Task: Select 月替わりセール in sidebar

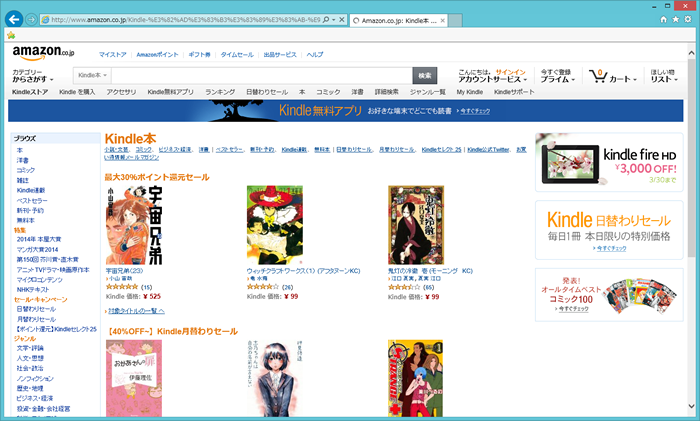Action: [x=36, y=319]
